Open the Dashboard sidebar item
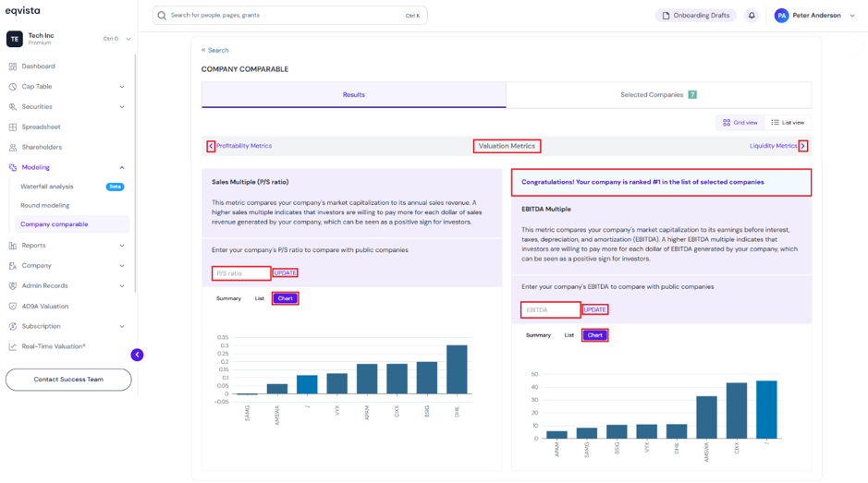 tap(38, 66)
